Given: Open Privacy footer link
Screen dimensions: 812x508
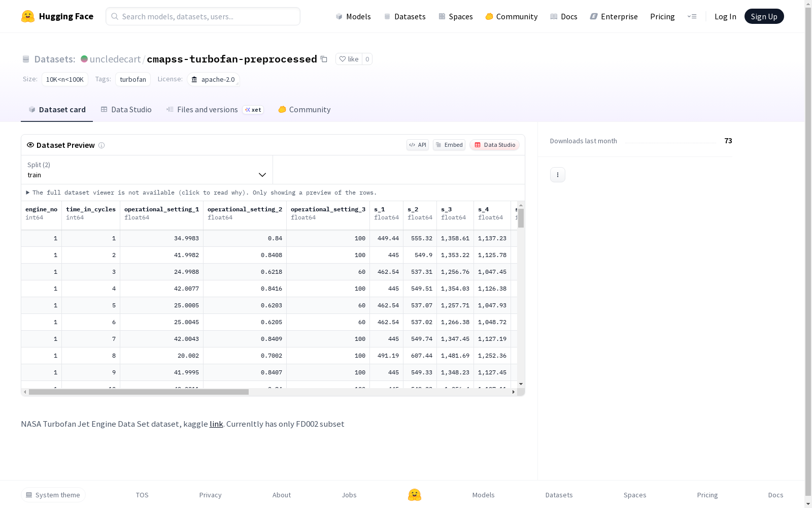Looking at the screenshot, I should pyautogui.click(x=211, y=495).
